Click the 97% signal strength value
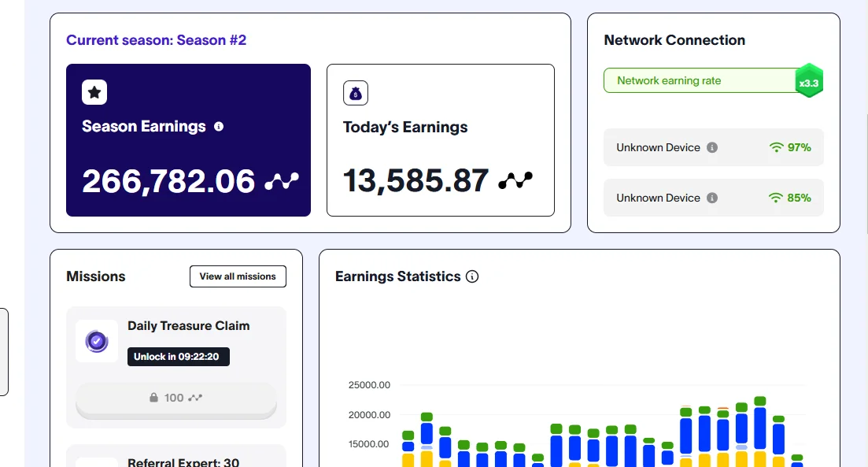 coord(800,147)
